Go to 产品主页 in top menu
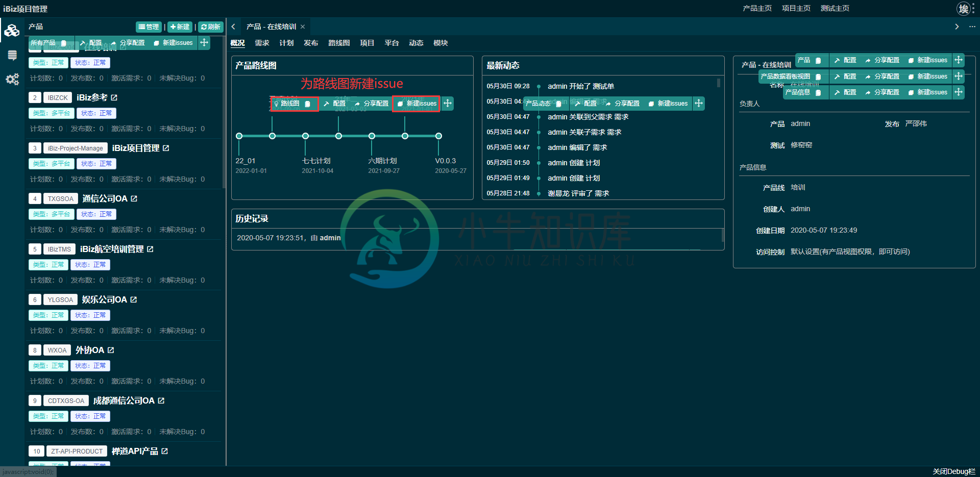The image size is (980, 477). (757, 8)
